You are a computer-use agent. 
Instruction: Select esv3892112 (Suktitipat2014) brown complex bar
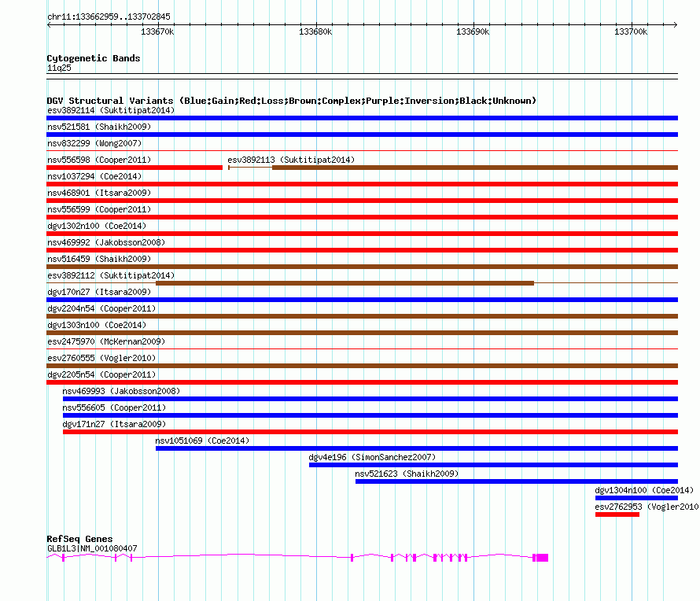click(344, 283)
